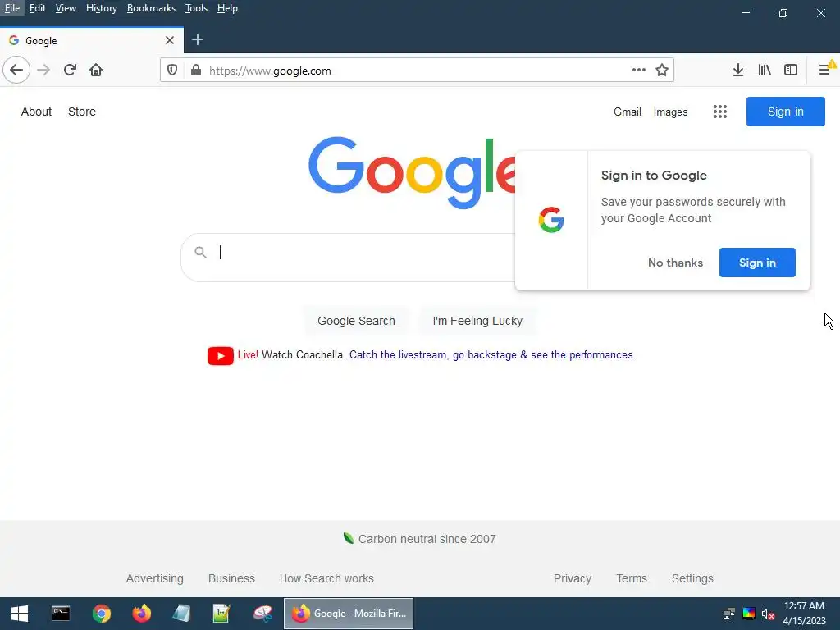Viewport: 840px width, 630px height.
Task: Dismiss popup with No thanks
Action: (x=675, y=262)
